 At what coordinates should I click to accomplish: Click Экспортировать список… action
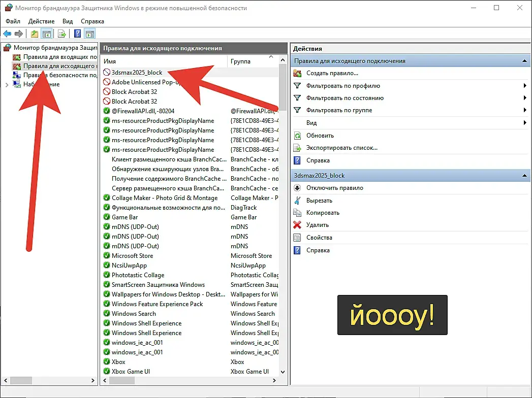click(x=341, y=148)
